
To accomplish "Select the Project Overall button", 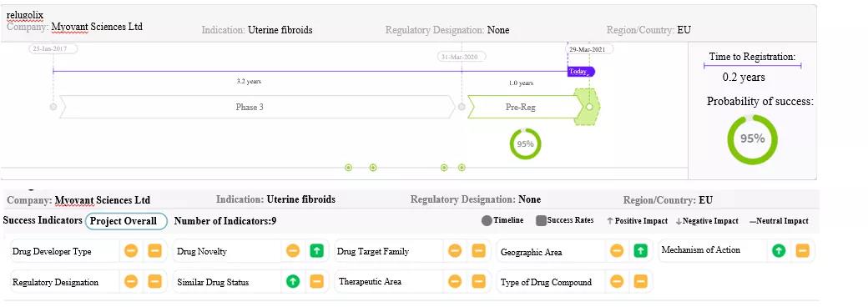I will tap(126, 221).
